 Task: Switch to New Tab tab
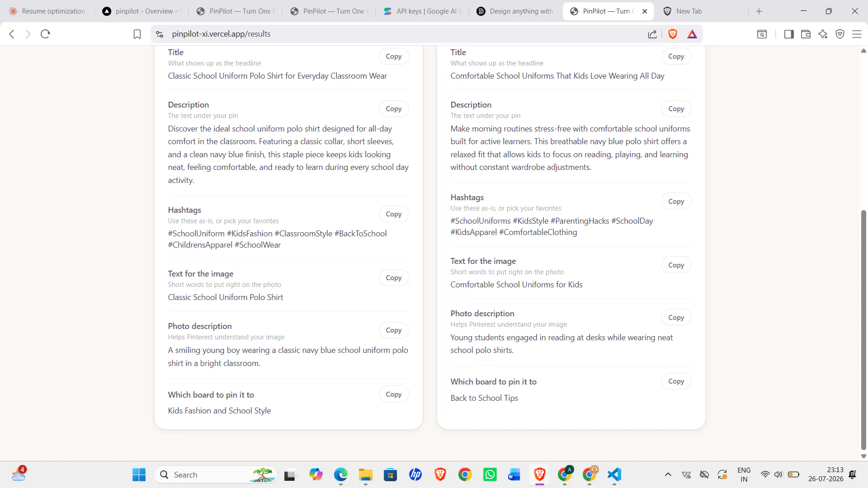(701, 11)
